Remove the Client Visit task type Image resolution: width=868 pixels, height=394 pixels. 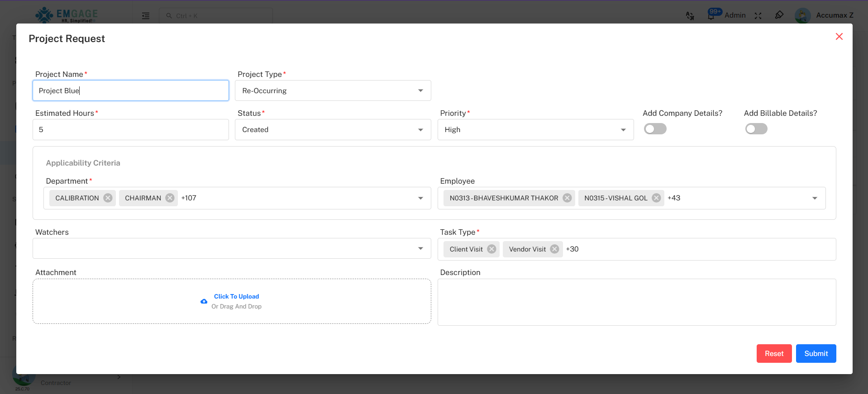pos(491,249)
